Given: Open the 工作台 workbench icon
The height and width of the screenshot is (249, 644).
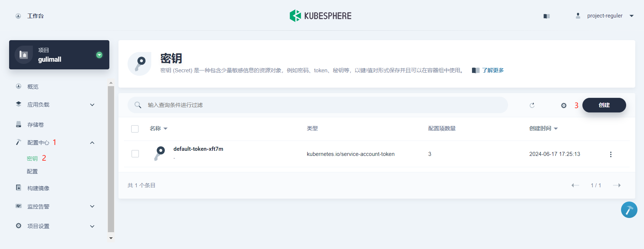Looking at the screenshot, I should click(18, 16).
